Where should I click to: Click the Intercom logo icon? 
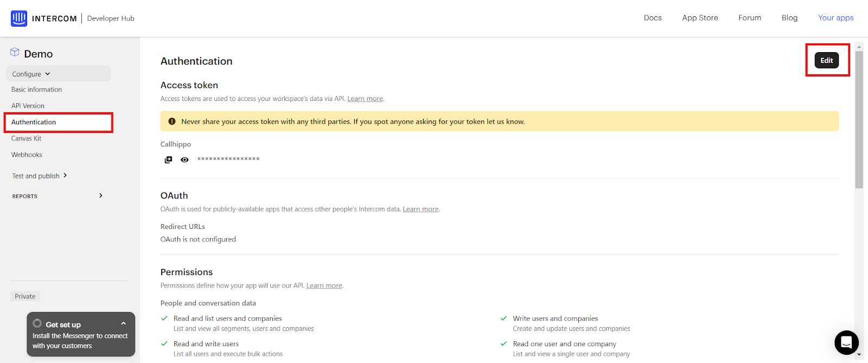pyautogui.click(x=19, y=18)
